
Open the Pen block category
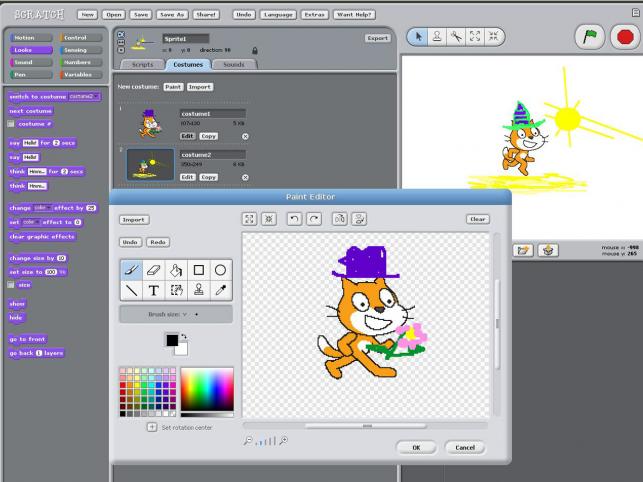31,75
